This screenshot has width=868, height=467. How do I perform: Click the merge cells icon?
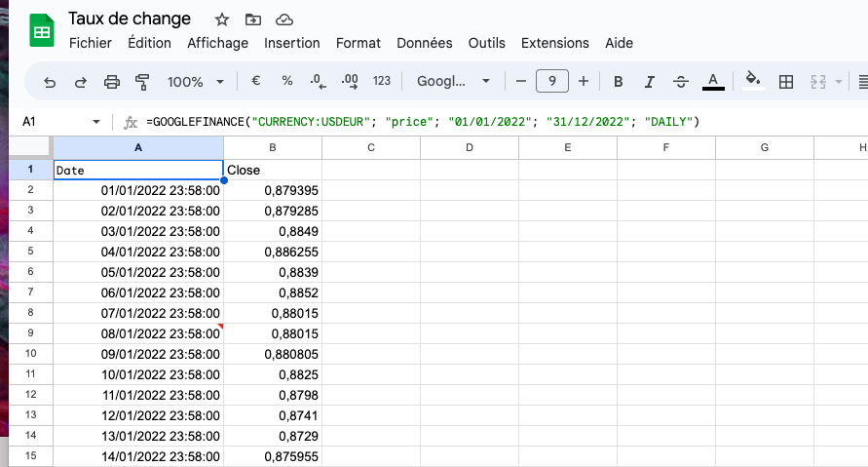tap(817, 82)
